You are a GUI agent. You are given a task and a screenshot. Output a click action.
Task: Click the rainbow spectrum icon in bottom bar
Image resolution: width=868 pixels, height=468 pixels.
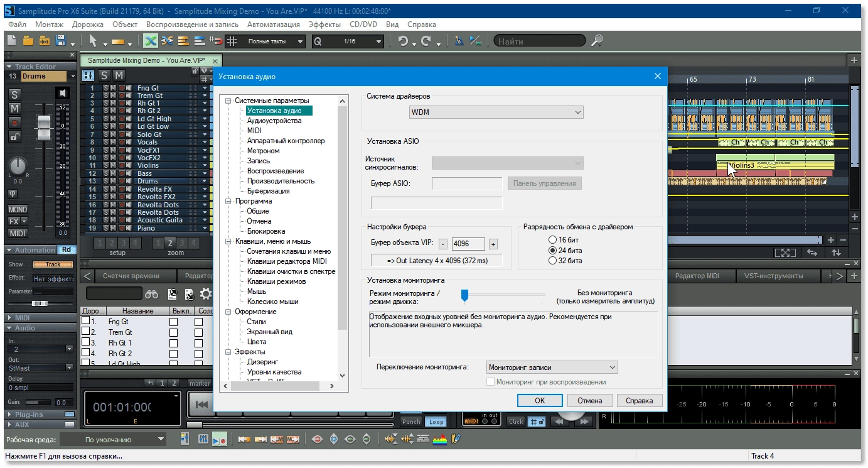[x=441, y=438]
